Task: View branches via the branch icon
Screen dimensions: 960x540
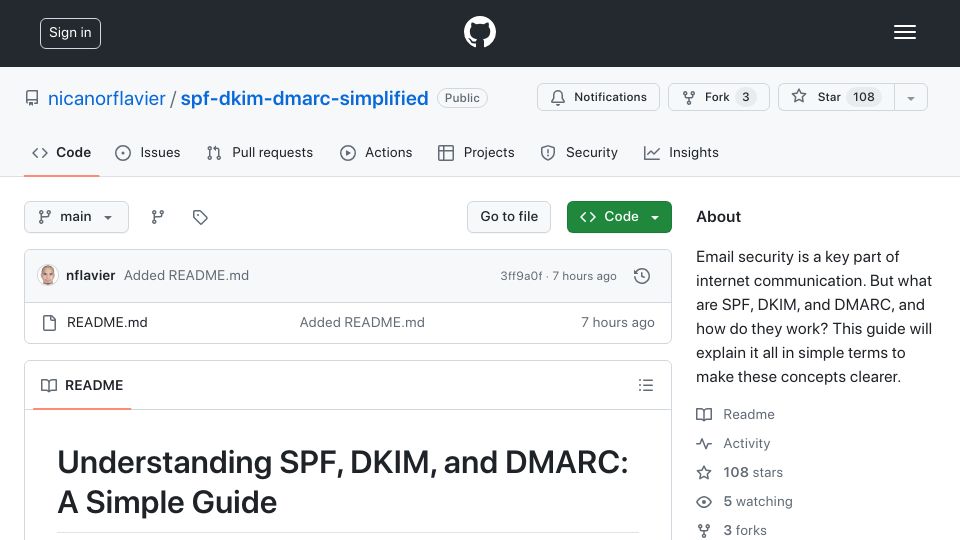Action: click(157, 217)
